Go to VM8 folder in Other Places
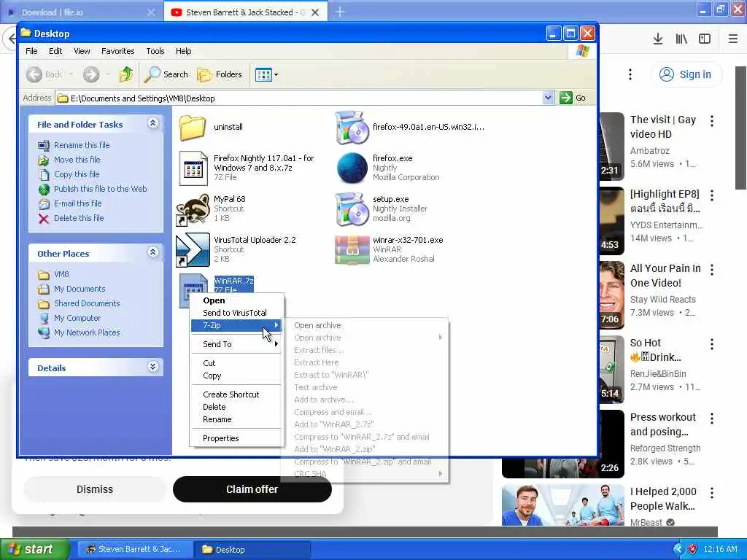Viewport: 747px width, 560px height. (61, 274)
